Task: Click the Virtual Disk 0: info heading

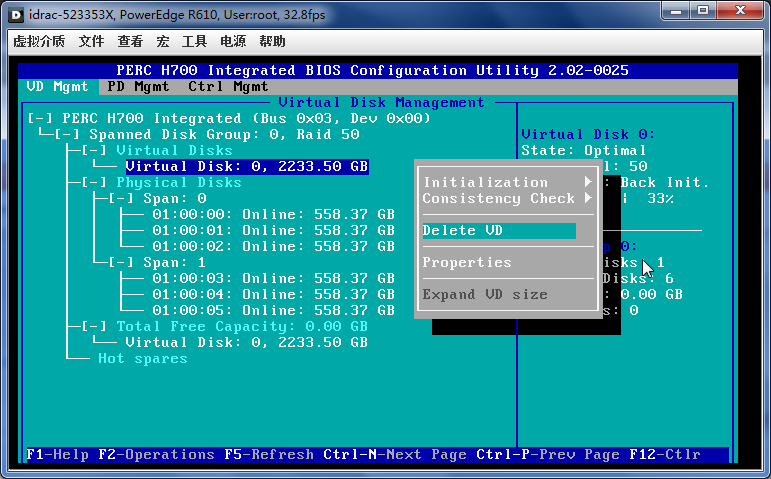Action: pyautogui.click(x=588, y=135)
